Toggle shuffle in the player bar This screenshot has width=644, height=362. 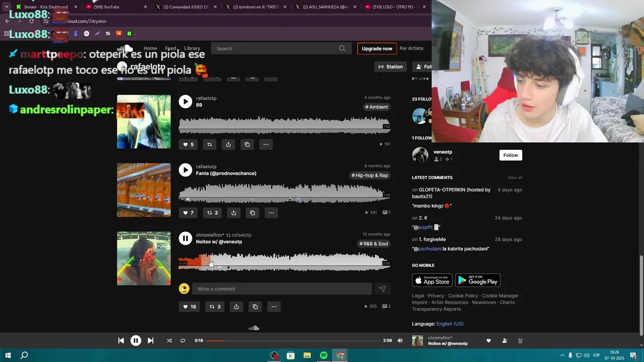[169, 340]
